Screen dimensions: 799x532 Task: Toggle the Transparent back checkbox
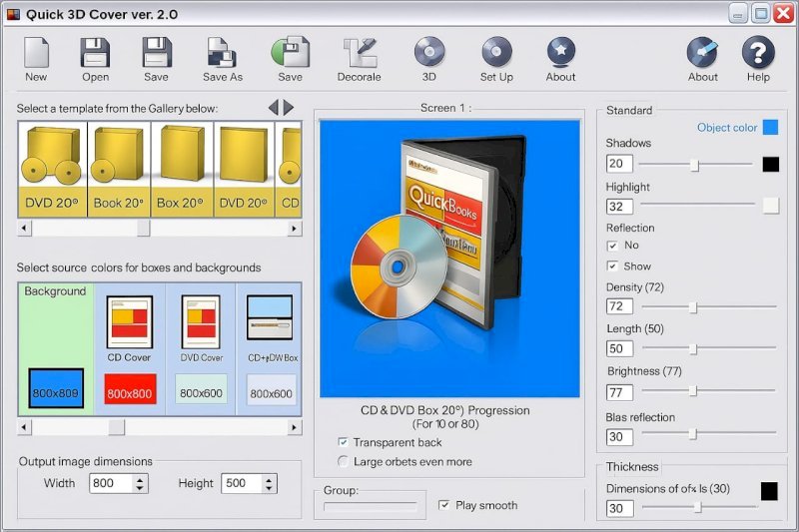344,442
